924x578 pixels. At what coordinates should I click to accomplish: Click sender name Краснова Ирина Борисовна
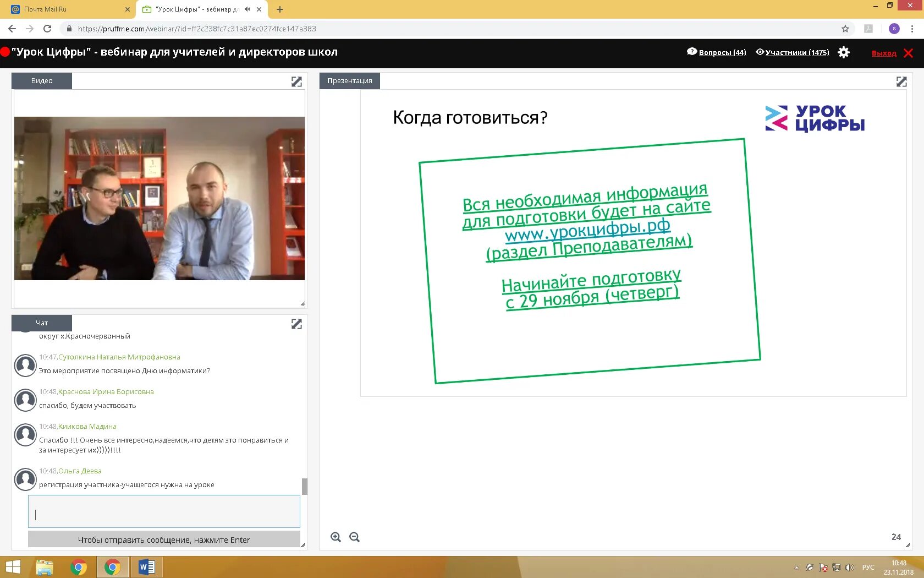(x=106, y=392)
